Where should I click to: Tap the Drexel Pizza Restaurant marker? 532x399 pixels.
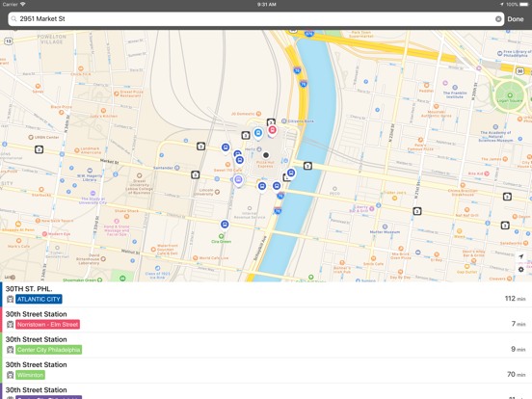(117, 93)
